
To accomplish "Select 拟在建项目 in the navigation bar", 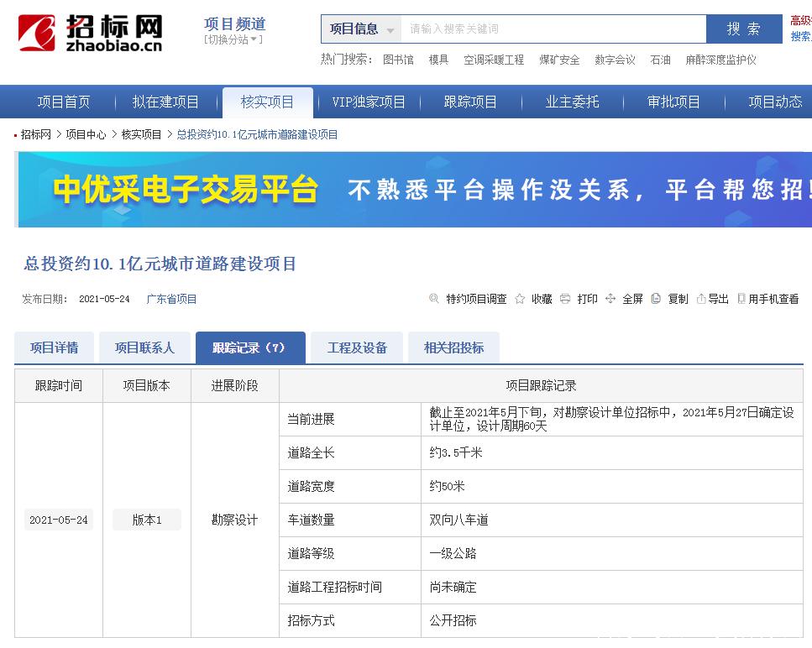I will (165, 101).
